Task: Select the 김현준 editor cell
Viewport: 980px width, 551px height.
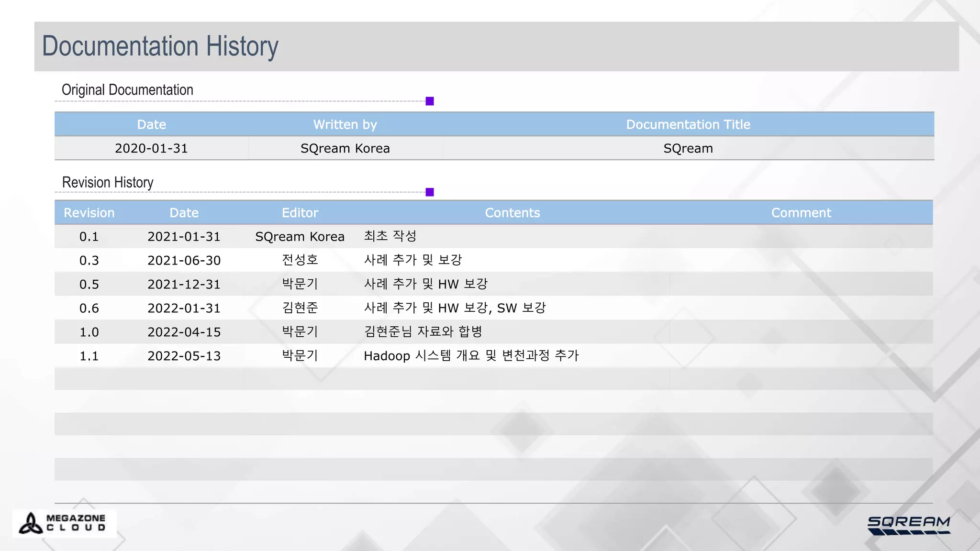Action: pyautogui.click(x=300, y=308)
